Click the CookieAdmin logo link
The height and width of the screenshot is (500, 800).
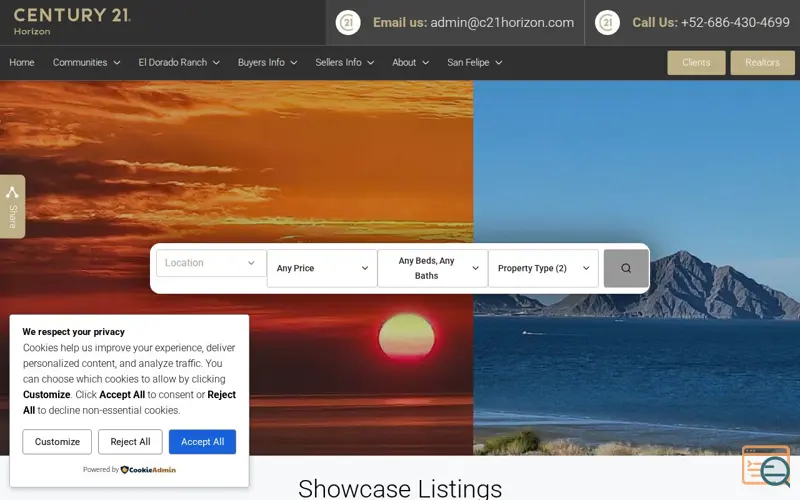(148, 470)
